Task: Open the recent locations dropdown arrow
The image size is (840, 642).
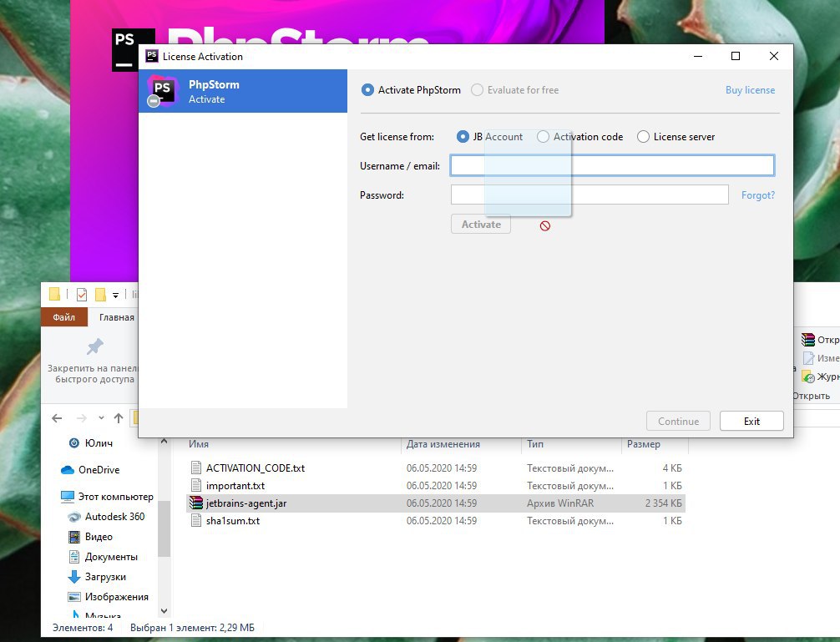Action: pyautogui.click(x=101, y=418)
